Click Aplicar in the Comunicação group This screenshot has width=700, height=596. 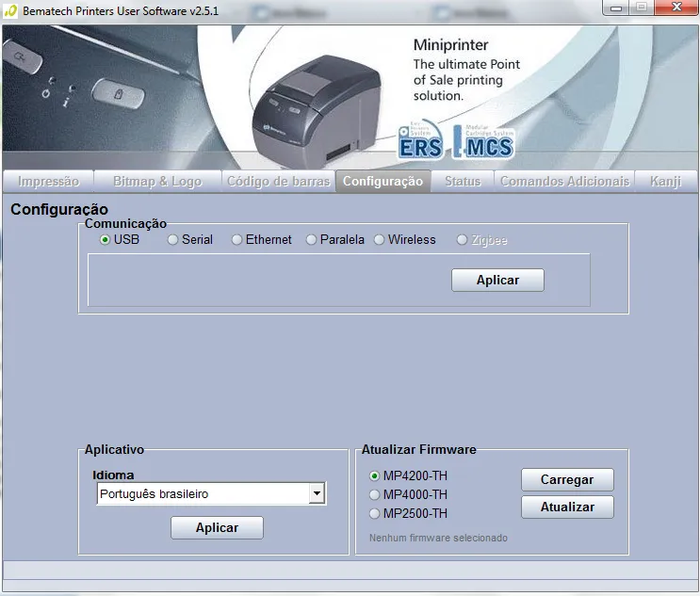coord(497,281)
